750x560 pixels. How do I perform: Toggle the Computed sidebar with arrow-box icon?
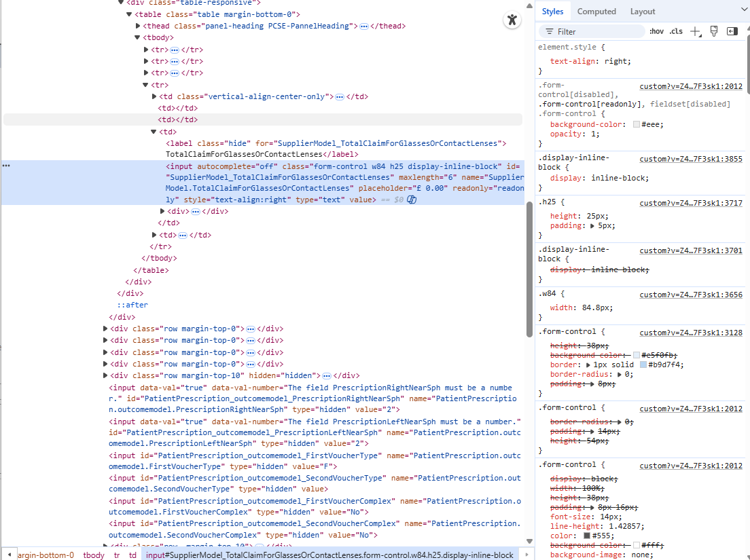click(x=732, y=31)
